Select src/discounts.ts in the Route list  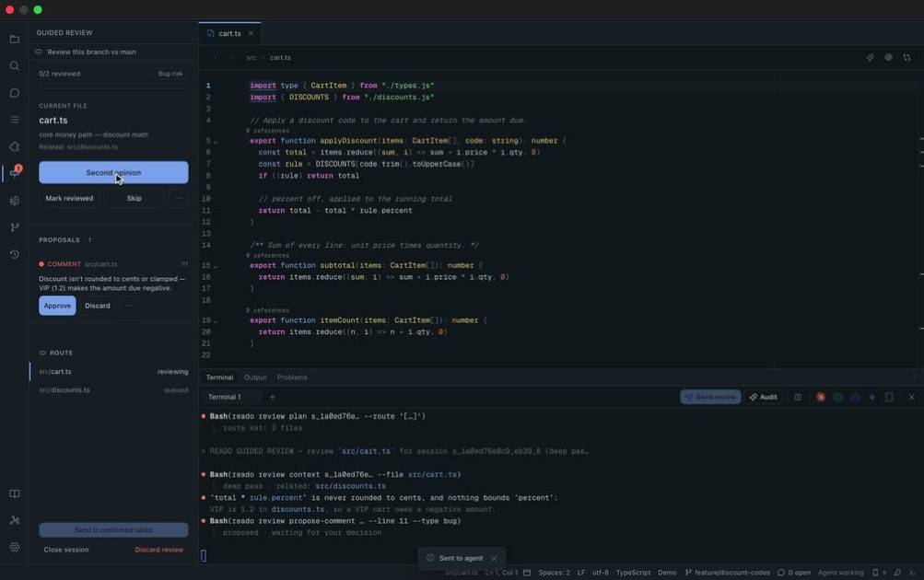tap(113, 389)
